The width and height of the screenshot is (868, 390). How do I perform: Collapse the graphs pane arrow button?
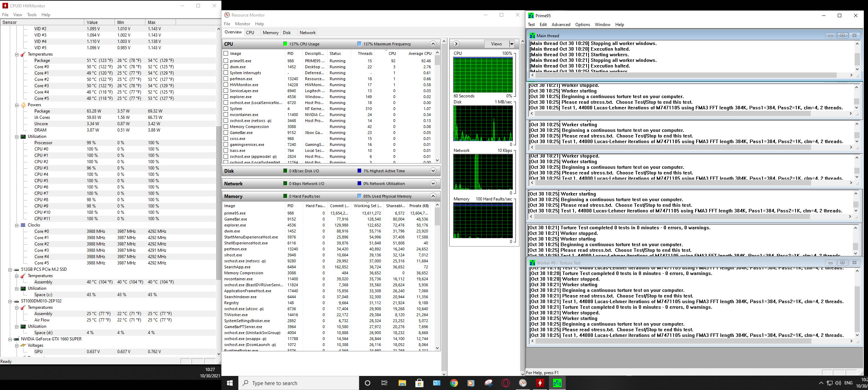456,44
